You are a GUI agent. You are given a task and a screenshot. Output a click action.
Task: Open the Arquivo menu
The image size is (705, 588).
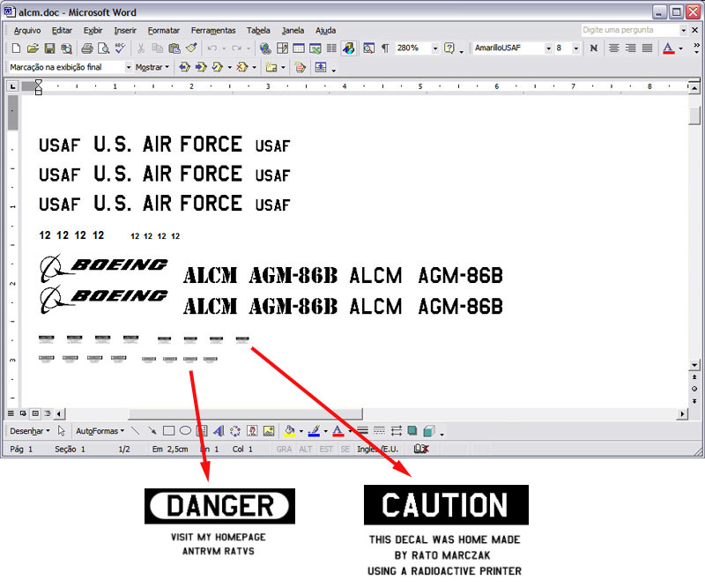tap(27, 31)
